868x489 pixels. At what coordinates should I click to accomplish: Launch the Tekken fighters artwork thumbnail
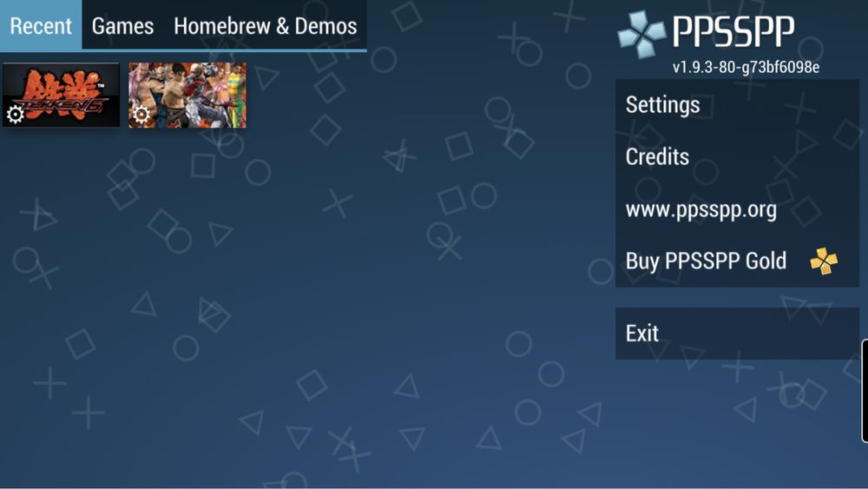pos(187,96)
